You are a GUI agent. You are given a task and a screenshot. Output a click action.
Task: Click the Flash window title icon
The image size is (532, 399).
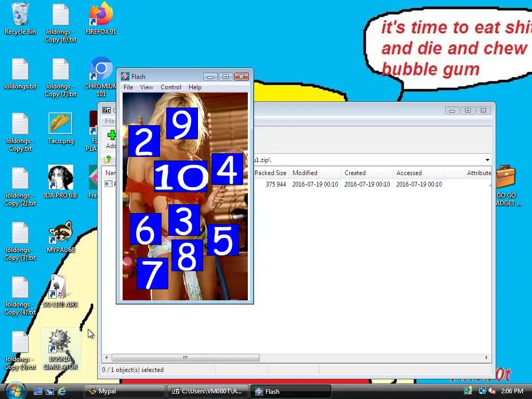[x=125, y=76]
